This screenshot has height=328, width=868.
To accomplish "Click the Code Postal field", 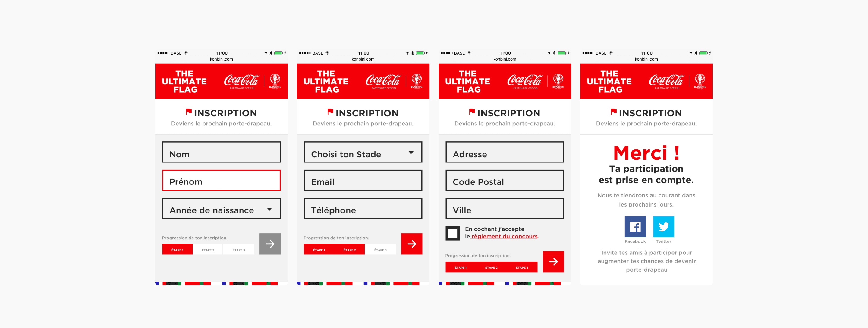I will pos(505,181).
